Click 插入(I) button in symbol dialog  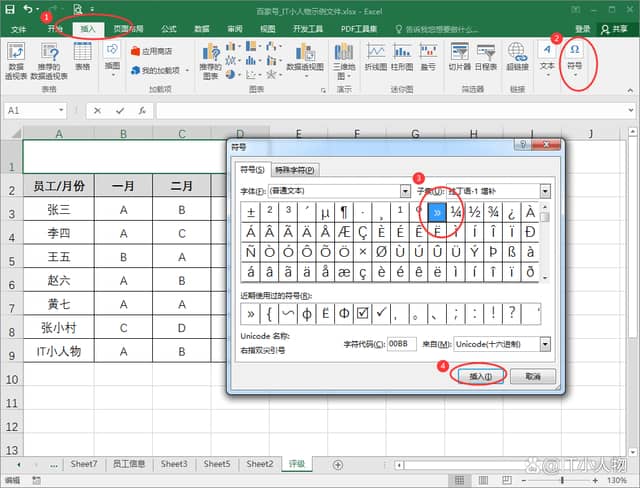[480, 376]
